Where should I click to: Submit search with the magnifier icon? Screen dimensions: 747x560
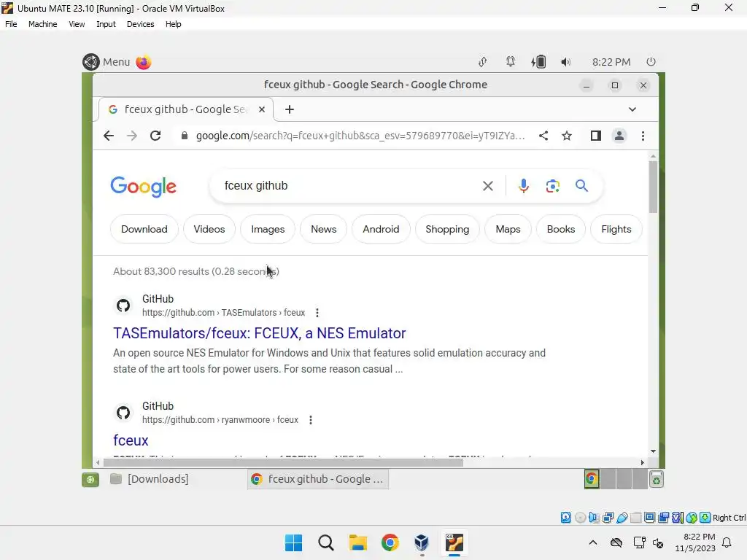pyautogui.click(x=581, y=186)
